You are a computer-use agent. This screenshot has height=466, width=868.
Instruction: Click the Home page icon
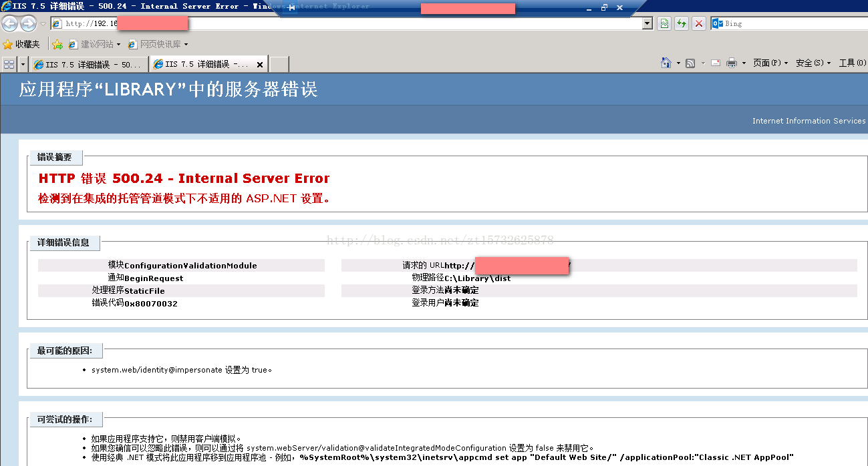(x=666, y=63)
